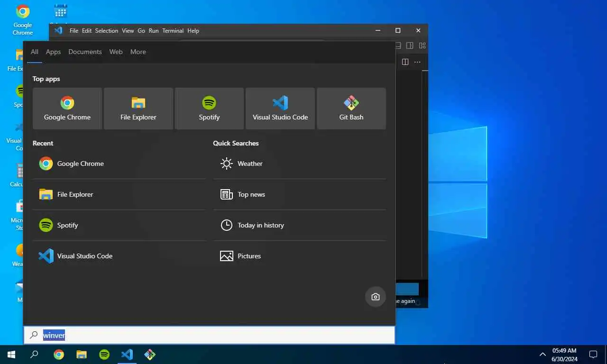Viewport: 607px width, 364px height.
Task: Open the clock showing 05:49 AM
Action: (x=564, y=355)
